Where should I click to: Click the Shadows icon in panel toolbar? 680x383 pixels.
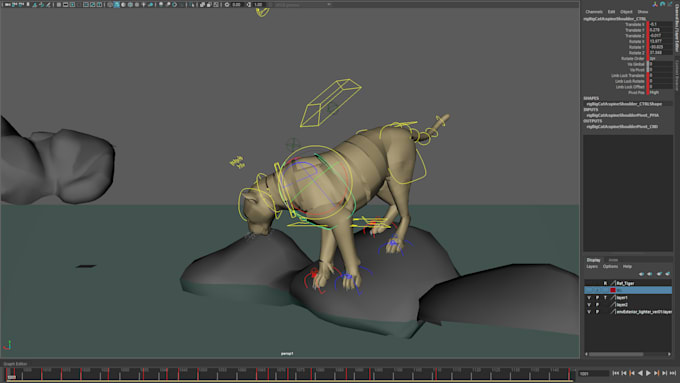(x=150, y=4)
